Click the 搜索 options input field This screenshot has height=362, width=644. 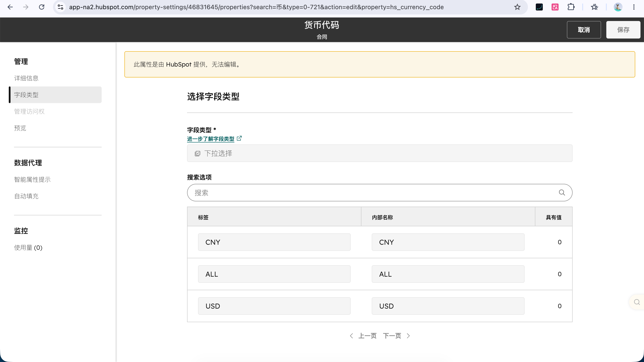pyautogui.click(x=379, y=193)
